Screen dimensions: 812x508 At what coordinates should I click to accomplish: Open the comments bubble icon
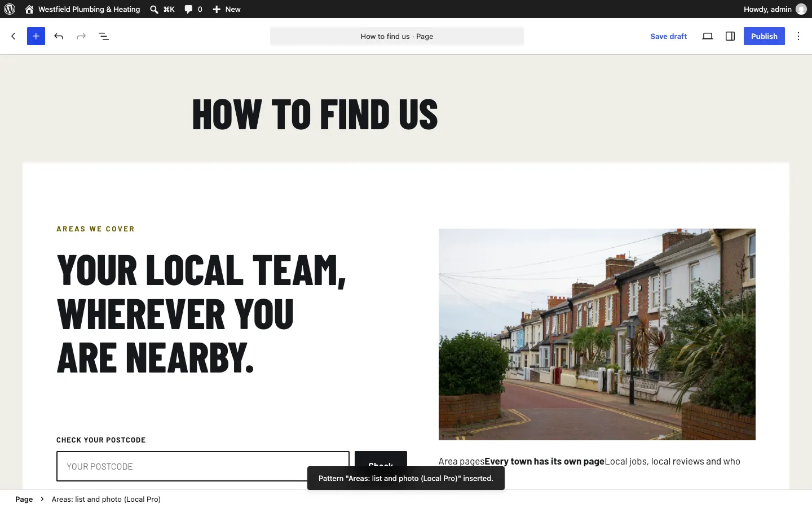tap(193, 9)
